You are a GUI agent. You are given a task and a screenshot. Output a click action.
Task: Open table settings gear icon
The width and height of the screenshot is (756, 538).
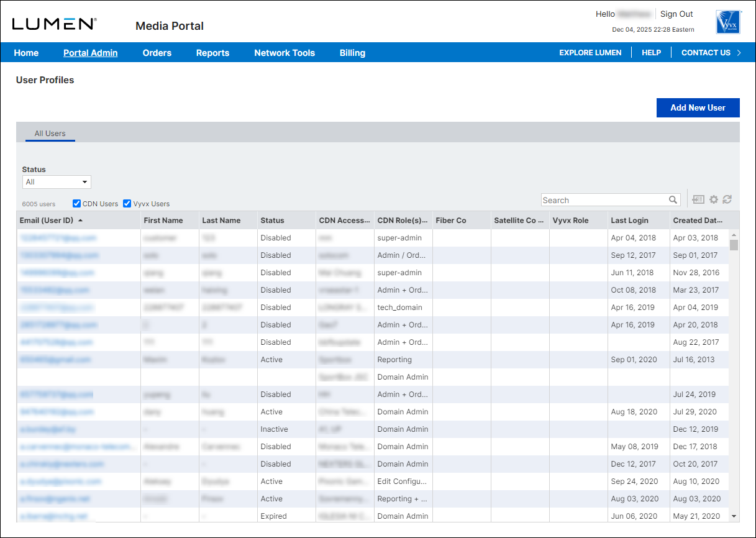point(714,199)
